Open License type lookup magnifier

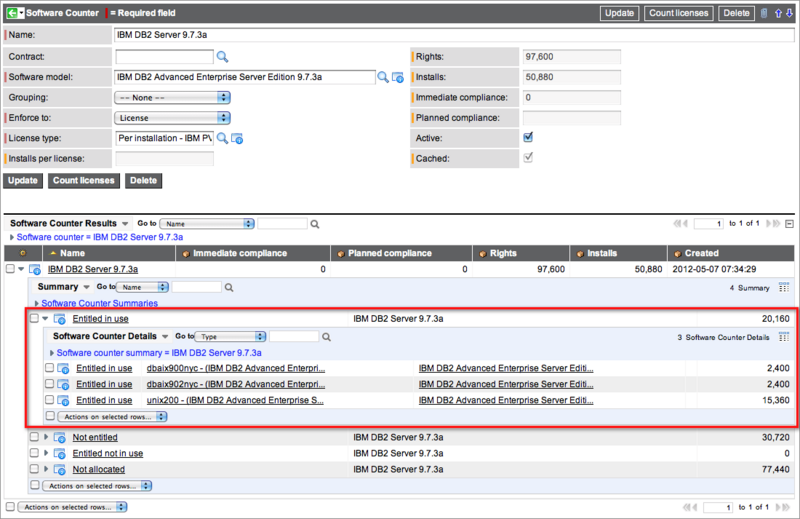coord(222,138)
